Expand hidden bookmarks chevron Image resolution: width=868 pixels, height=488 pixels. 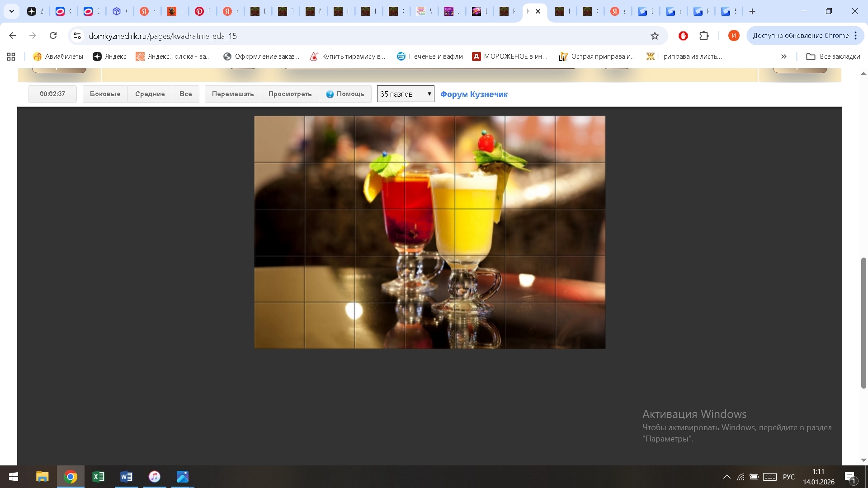click(x=783, y=56)
